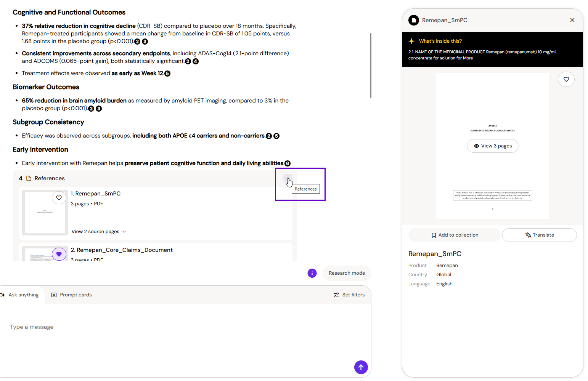Click the Early Intervention heading
The height and width of the screenshot is (381, 588).
[40, 149]
